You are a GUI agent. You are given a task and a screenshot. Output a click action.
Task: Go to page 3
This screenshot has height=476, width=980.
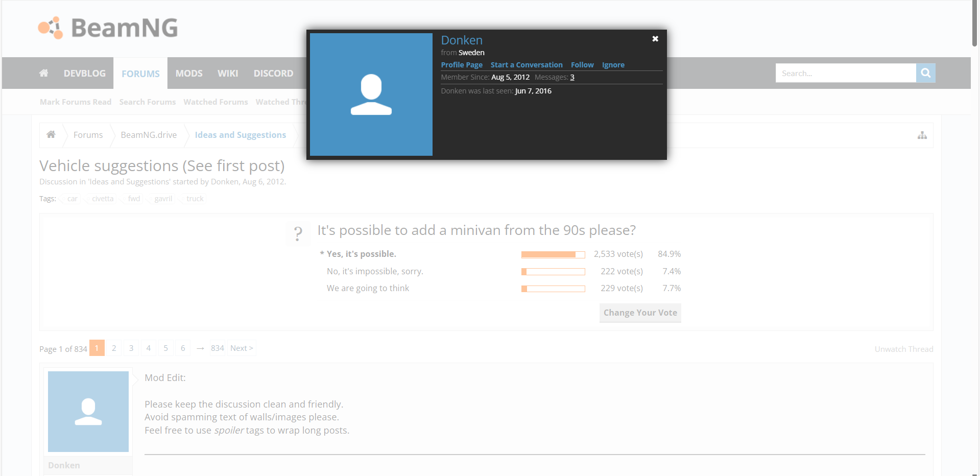coord(131,348)
